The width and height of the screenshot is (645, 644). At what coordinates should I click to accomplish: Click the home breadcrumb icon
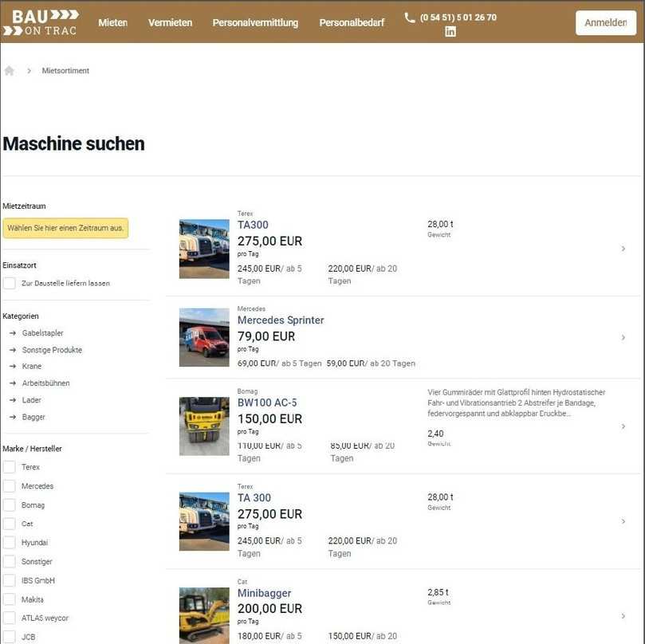9,70
